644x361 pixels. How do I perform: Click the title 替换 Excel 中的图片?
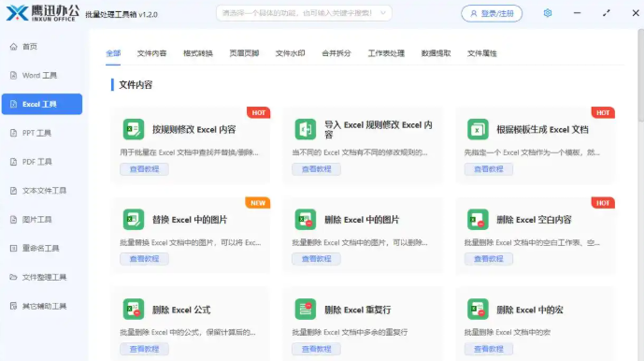pyautogui.click(x=190, y=220)
